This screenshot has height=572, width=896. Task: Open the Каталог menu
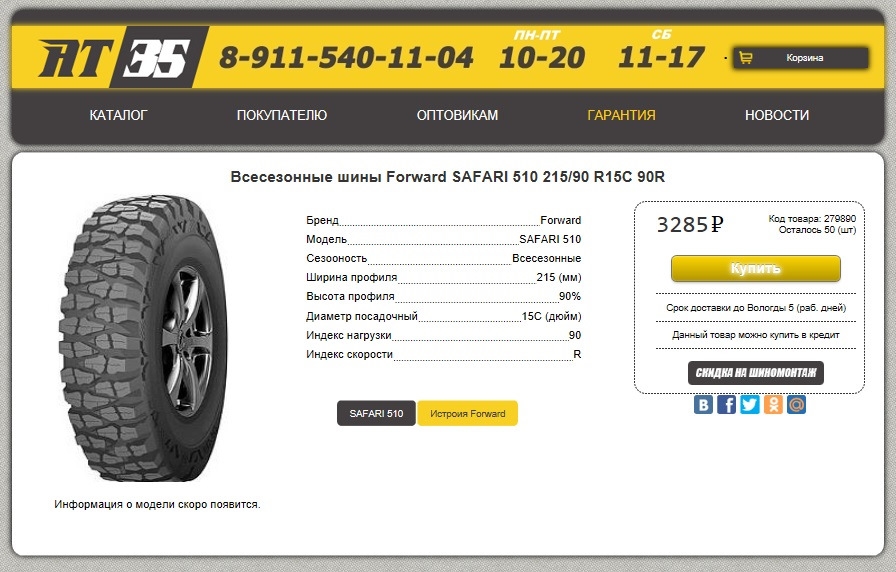(118, 115)
